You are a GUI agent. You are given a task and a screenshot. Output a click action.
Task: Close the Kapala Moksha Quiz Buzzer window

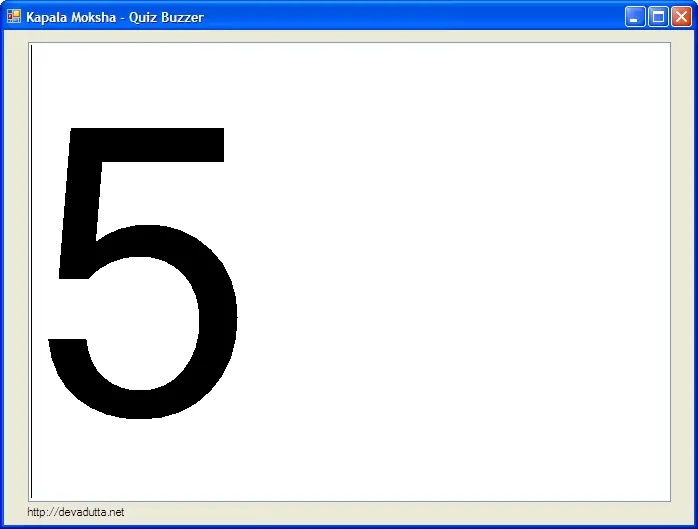(681, 17)
